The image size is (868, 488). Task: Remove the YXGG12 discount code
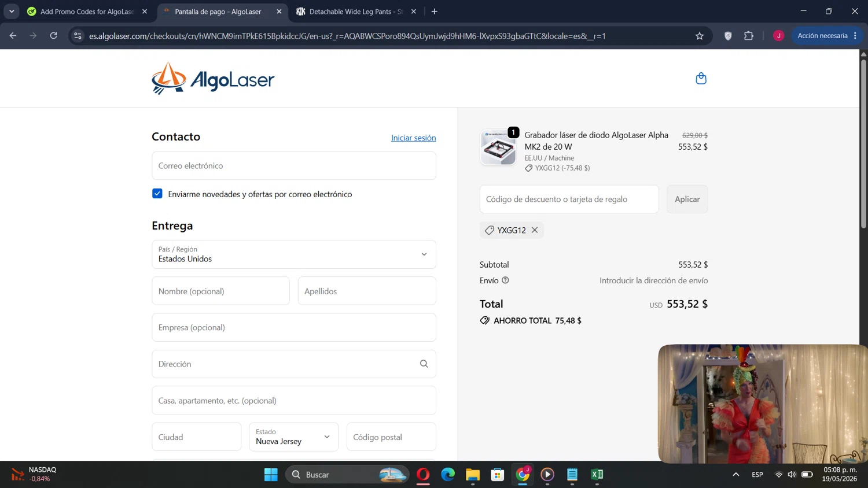[535, 230]
